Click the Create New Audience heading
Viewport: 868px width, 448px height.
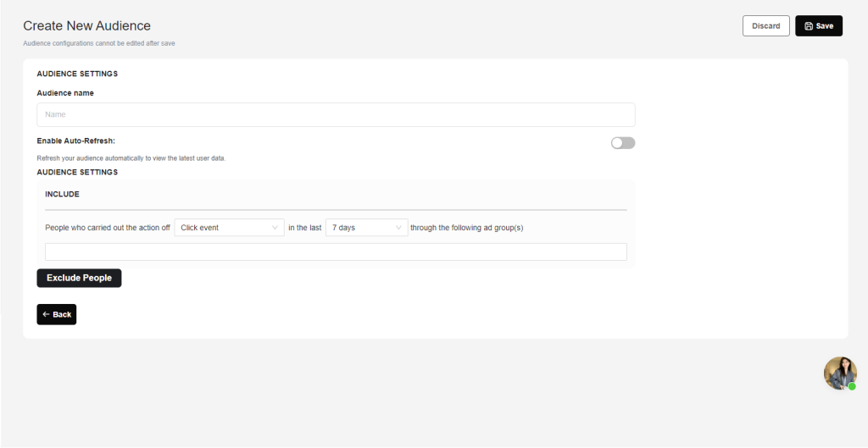click(x=86, y=26)
